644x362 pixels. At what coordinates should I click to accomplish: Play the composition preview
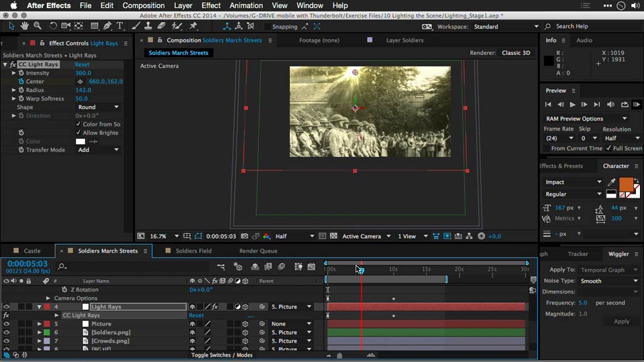pyautogui.click(x=572, y=105)
